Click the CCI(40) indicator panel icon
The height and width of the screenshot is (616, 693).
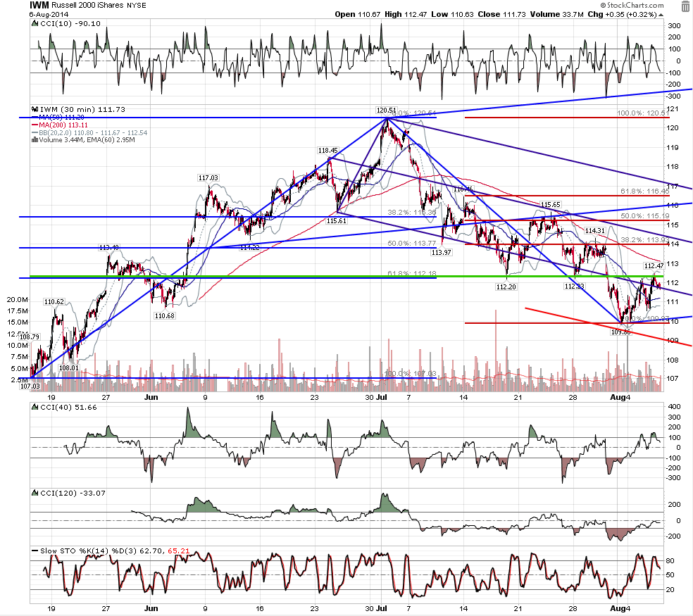coord(35,407)
